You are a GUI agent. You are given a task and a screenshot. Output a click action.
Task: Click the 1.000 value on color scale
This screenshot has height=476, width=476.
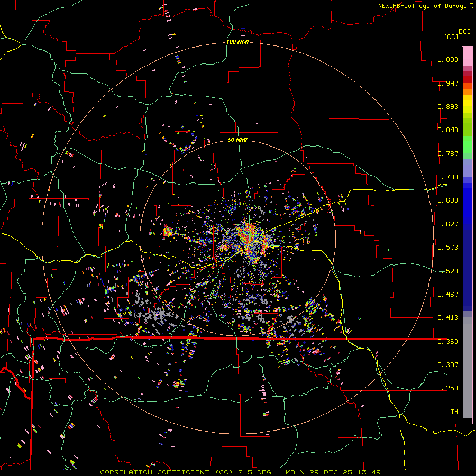pos(448,59)
